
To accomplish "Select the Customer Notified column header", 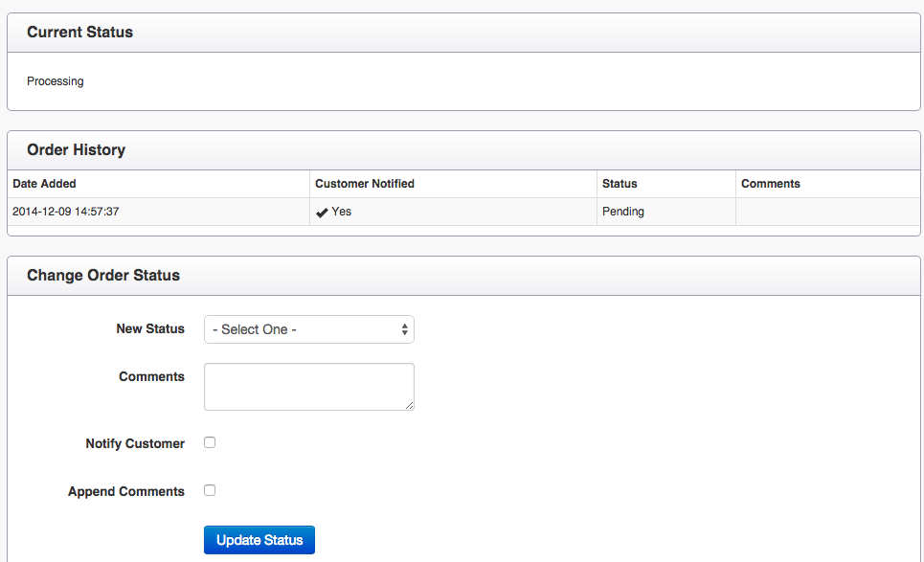I will coord(364,184).
